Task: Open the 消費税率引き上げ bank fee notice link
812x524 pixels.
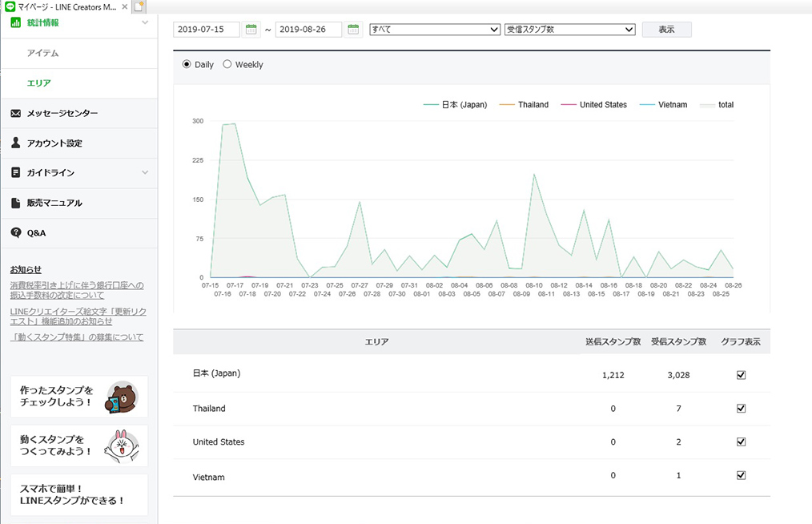Action: pos(77,290)
